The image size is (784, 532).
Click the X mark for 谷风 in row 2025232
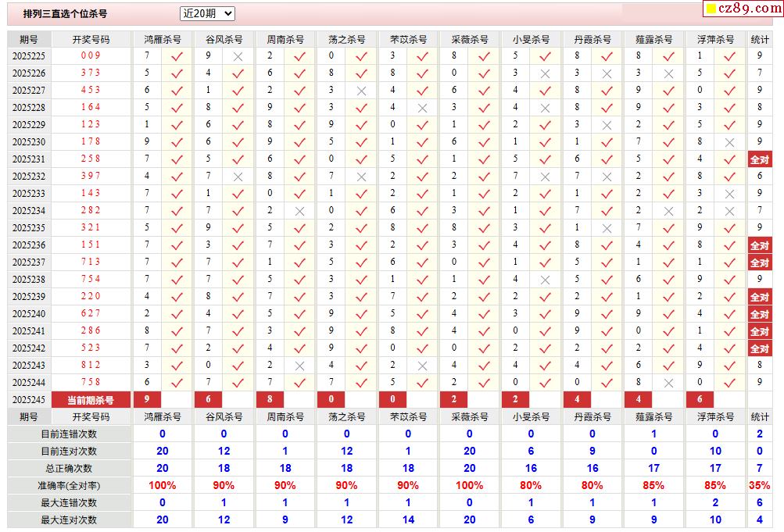(x=238, y=177)
